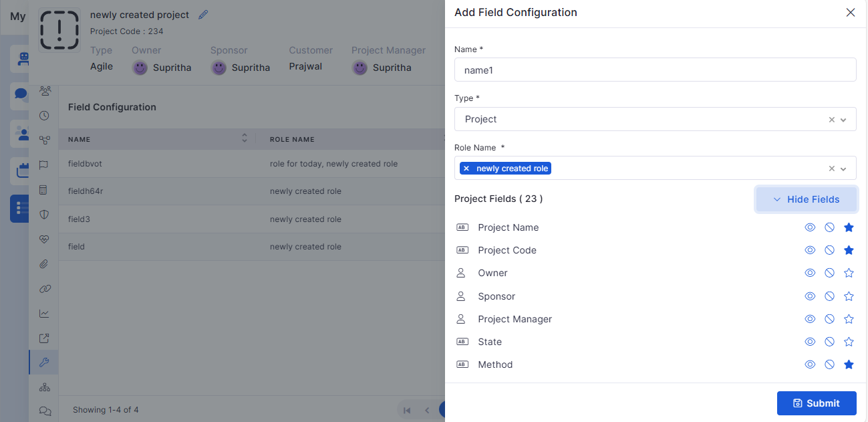Toggle visibility eye for Project Manager field
The width and height of the screenshot is (868, 422).
click(810, 319)
